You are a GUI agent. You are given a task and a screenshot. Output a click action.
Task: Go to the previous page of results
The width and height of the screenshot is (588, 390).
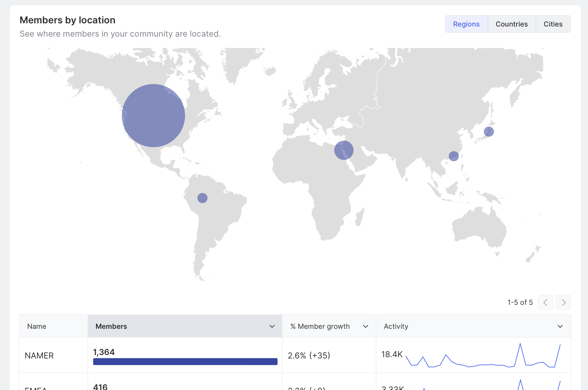pyautogui.click(x=545, y=302)
